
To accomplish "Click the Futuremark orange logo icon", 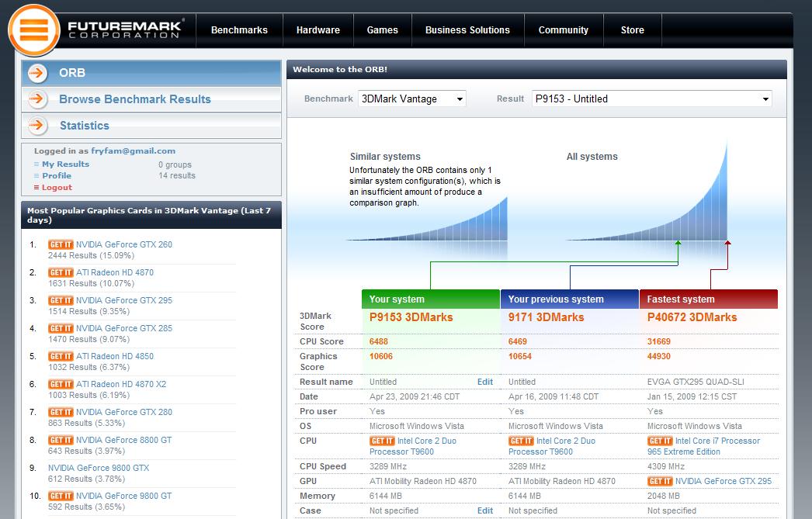I will [34, 30].
